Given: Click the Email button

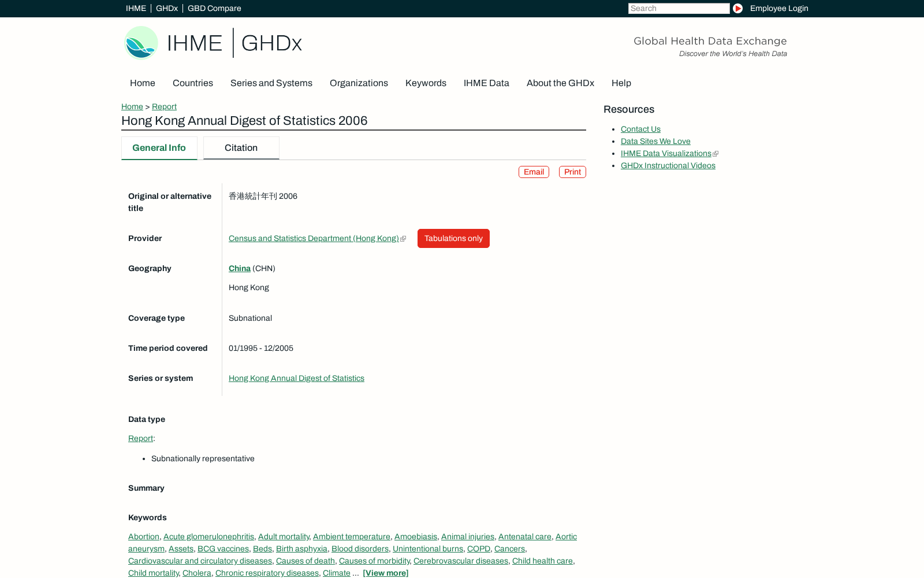Looking at the screenshot, I should pos(534,172).
